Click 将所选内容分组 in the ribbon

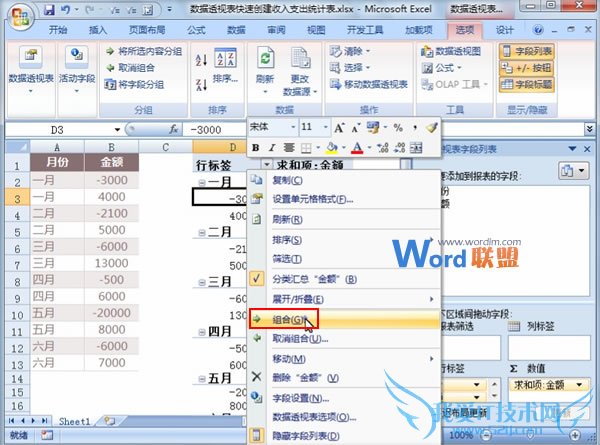(x=144, y=51)
